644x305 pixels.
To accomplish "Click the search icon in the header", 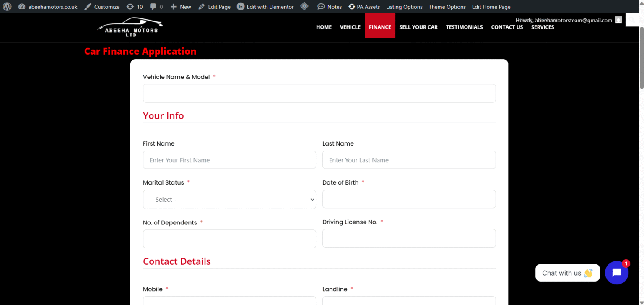I will [632, 20].
